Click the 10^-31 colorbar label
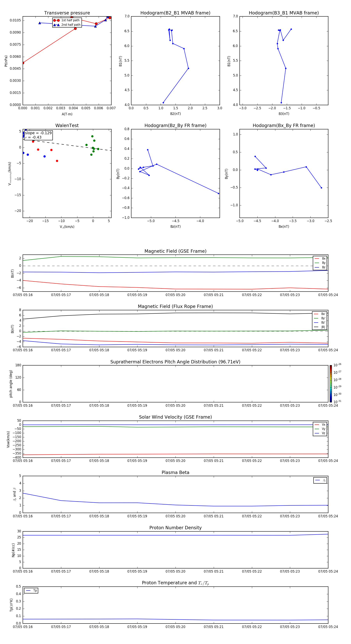351x644 pixels. pos(337,402)
